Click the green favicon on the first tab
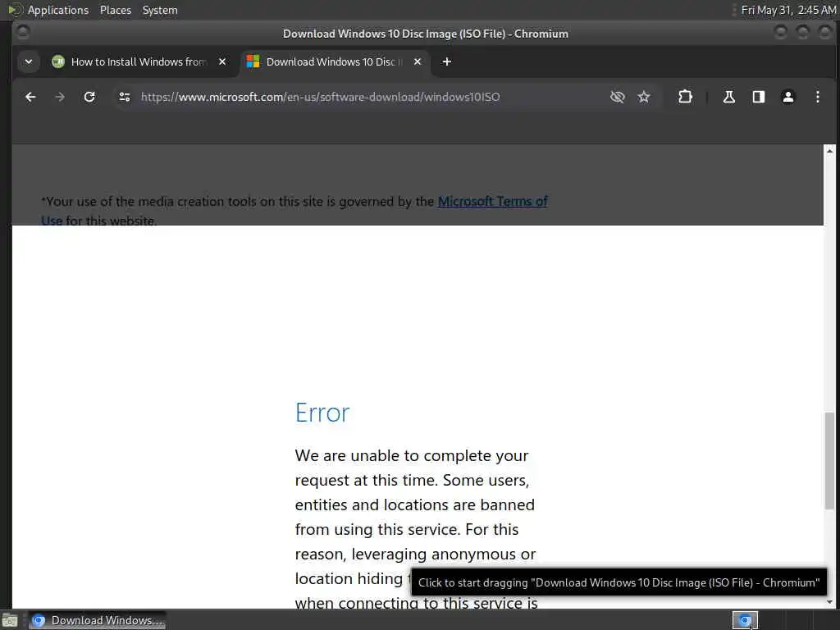This screenshot has width=840, height=630. [x=58, y=62]
